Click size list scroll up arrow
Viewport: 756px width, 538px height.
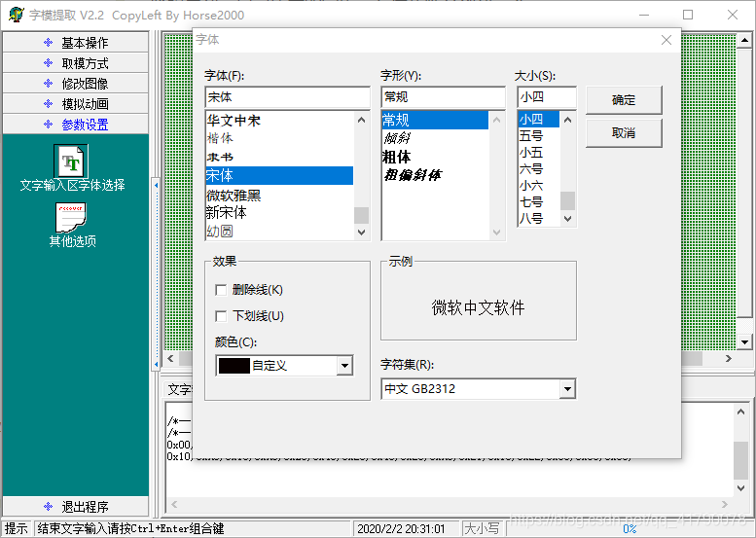(x=567, y=120)
